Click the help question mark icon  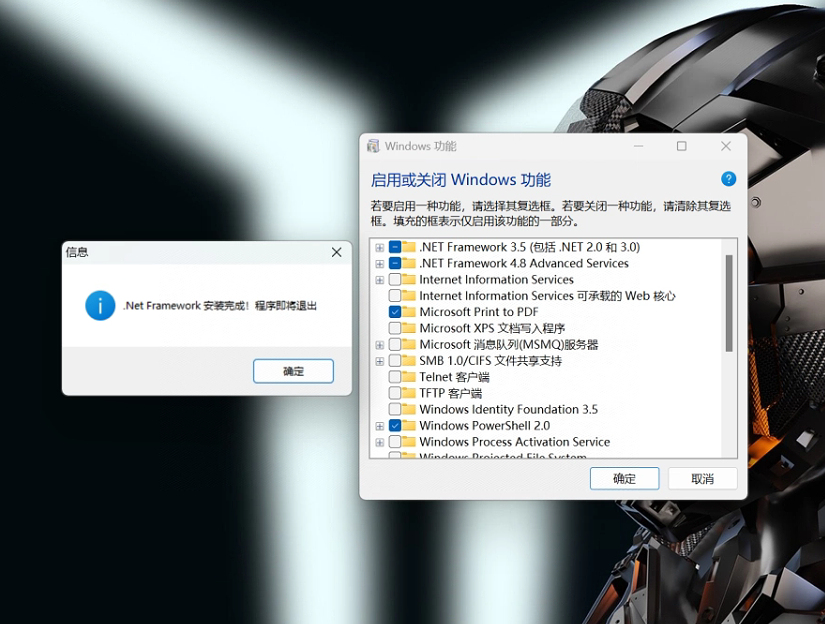pyautogui.click(x=728, y=179)
